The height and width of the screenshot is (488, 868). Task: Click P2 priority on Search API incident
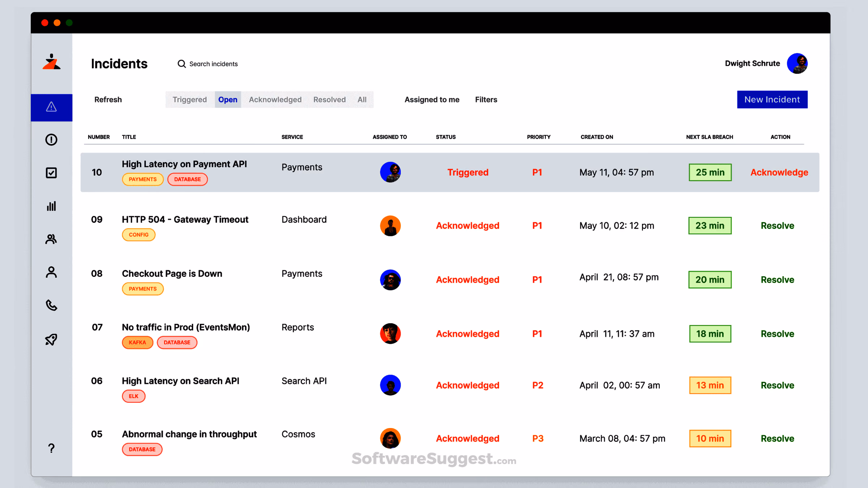pyautogui.click(x=537, y=385)
